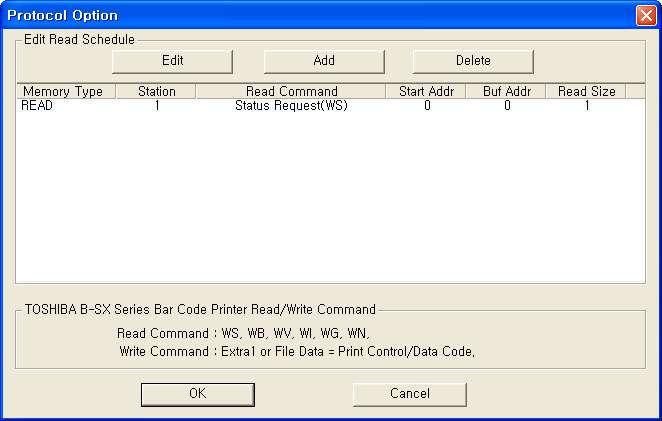
Task: Close the Protocol Option dialog window
Action: [x=645, y=15]
